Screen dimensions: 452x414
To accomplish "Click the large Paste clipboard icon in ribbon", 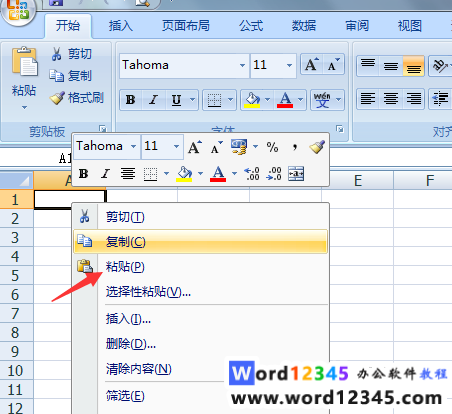I will pos(25,62).
